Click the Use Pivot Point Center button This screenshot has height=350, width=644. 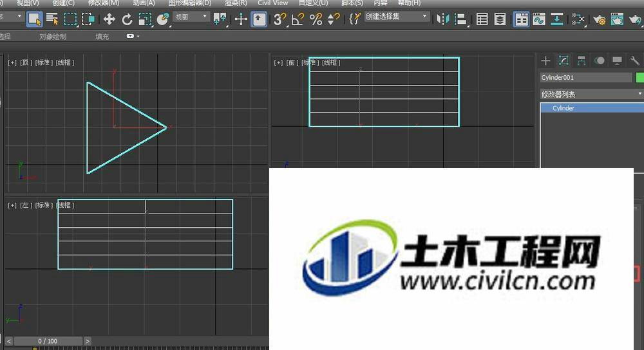220,19
